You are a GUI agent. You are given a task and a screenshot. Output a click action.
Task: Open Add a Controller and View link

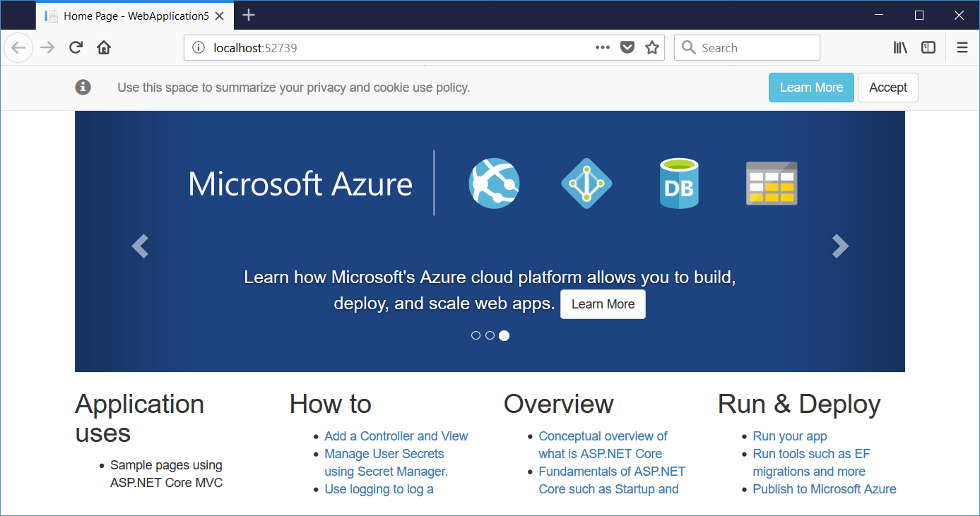click(396, 436)
